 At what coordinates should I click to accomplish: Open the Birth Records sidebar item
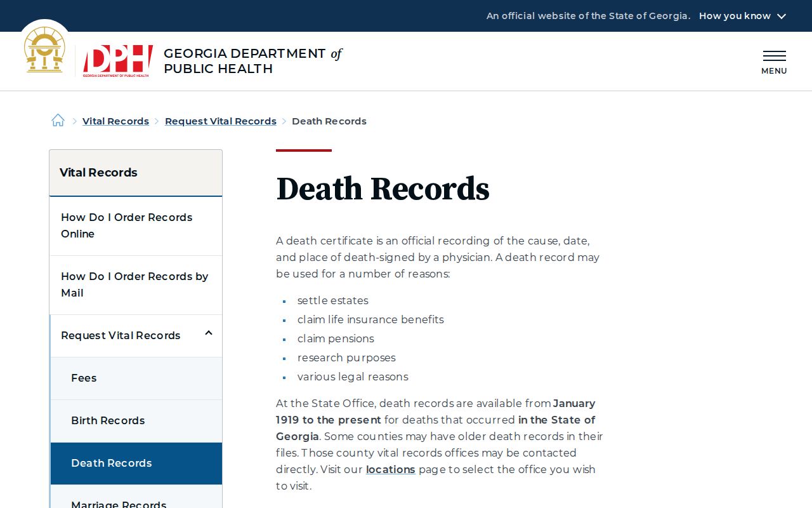tap(136, 420)
